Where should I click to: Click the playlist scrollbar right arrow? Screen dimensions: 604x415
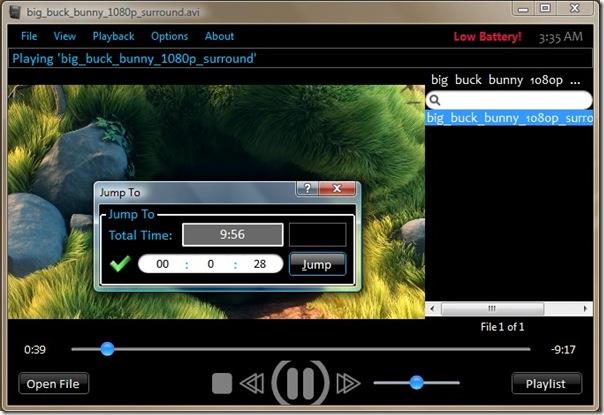tap(585, 309)
